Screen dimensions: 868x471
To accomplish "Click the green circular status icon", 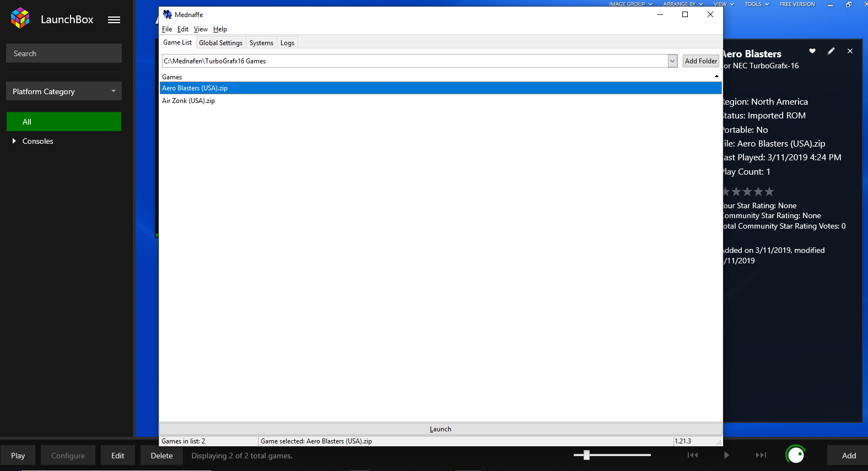I will 795,454.
